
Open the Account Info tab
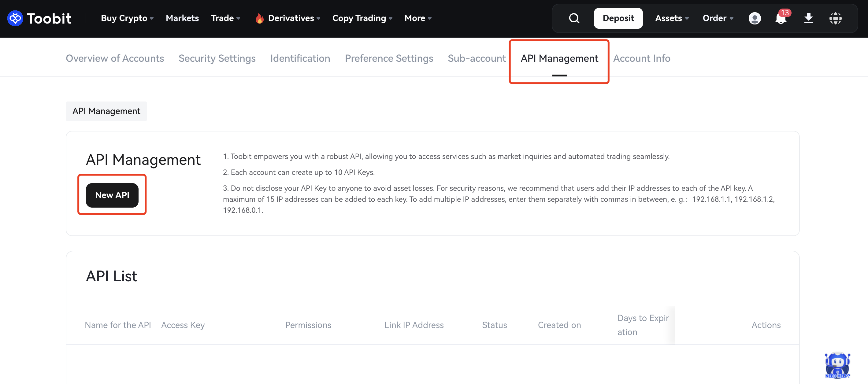[x=642, y=58]
